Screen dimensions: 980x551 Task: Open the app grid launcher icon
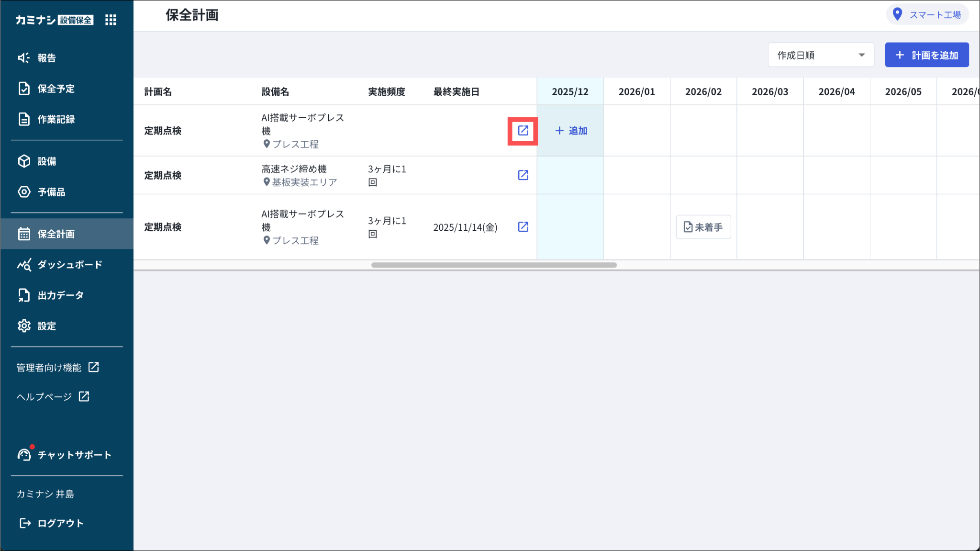pyautogui.click(x=111, y=20)
